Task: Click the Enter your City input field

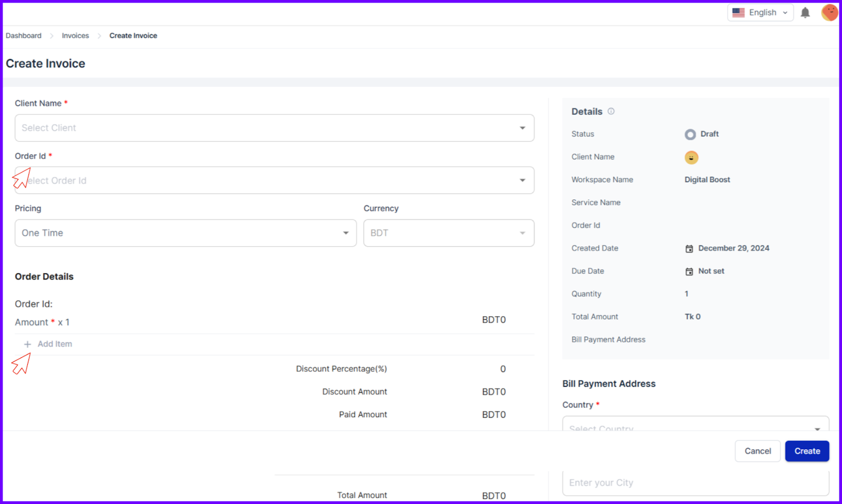Action: [695, 482]
